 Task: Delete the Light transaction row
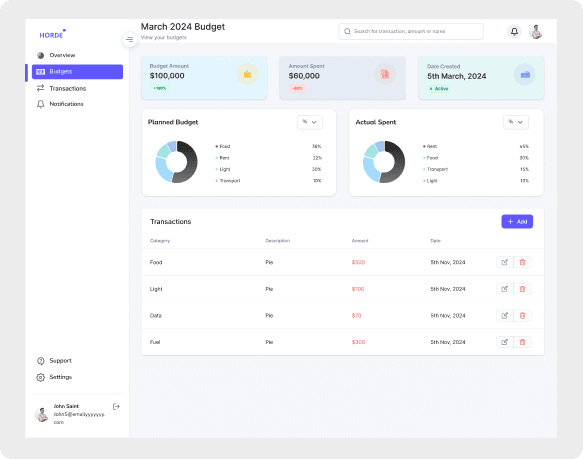click(x=522, y=289)
